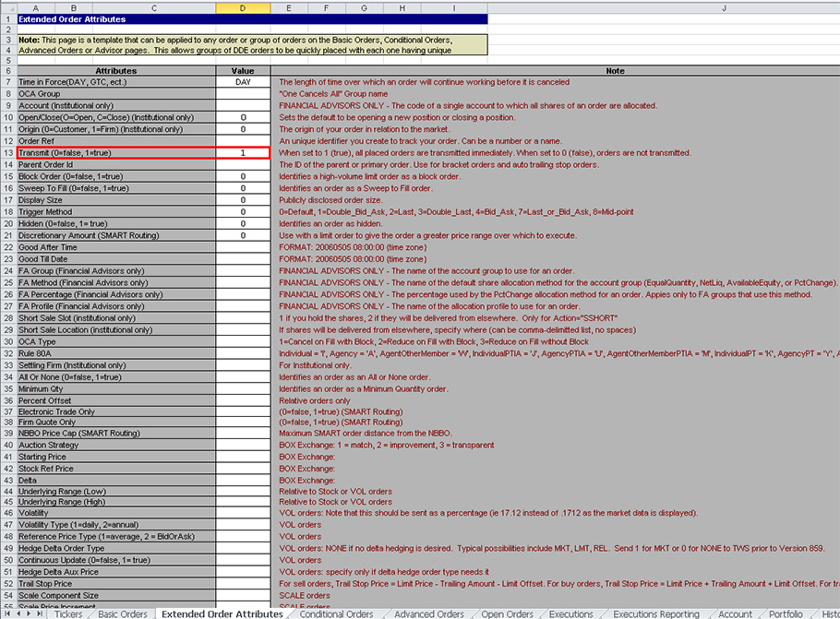Select row 7 header
840x619 pixels.
pyautogui.click(x=8, y=82)
